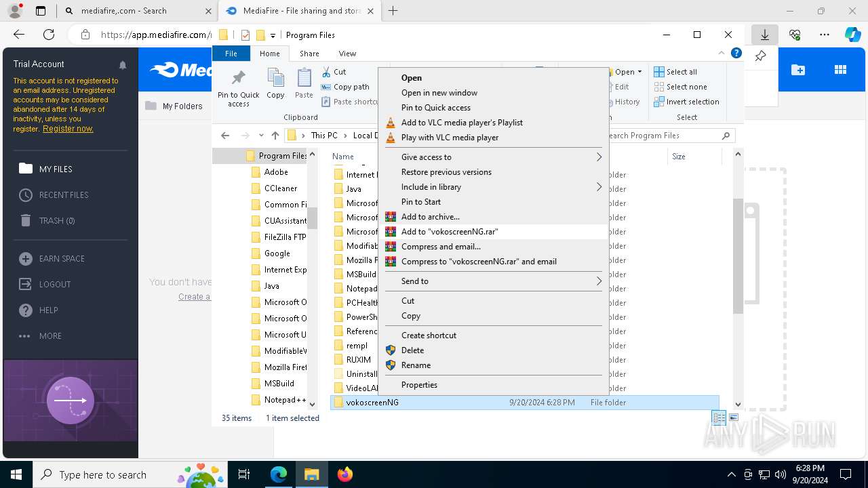
Task: Choose Compress and email...
Action: click(x=493, y=247)
